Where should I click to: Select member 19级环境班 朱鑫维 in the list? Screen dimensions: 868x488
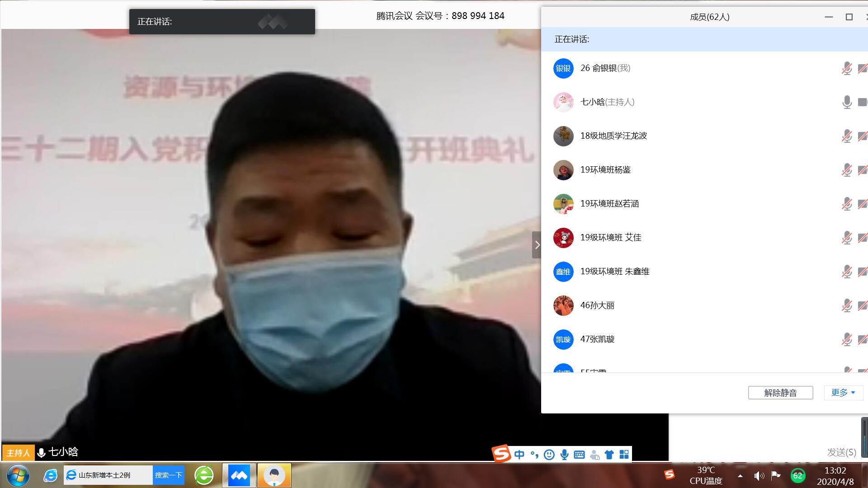pyautogui.click(x=615, y=272)
